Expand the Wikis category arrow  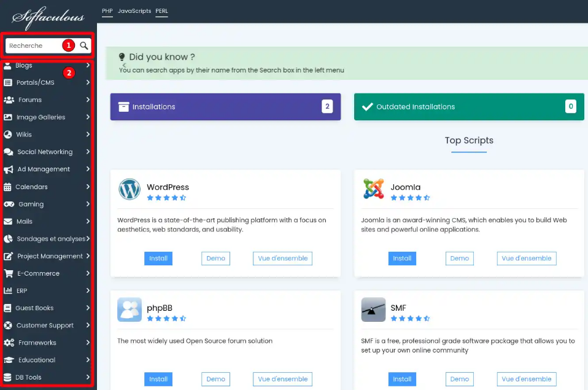click(x=88, y=135)
